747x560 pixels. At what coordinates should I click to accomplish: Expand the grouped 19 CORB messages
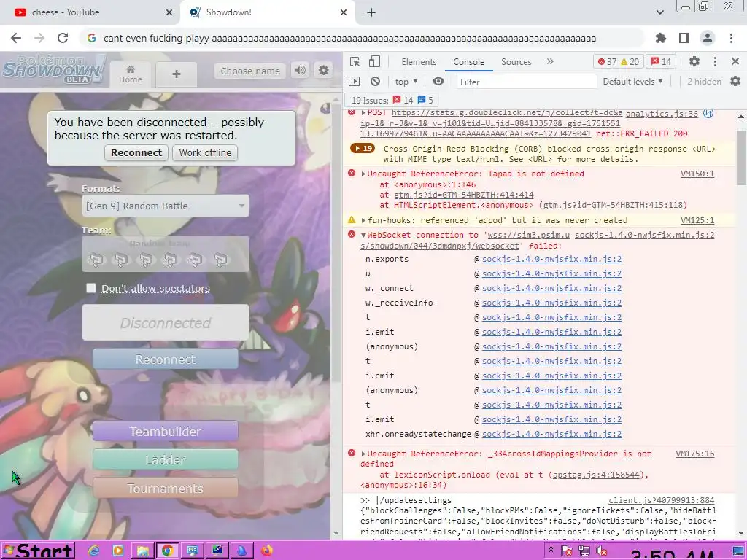[x=363, y=149]
